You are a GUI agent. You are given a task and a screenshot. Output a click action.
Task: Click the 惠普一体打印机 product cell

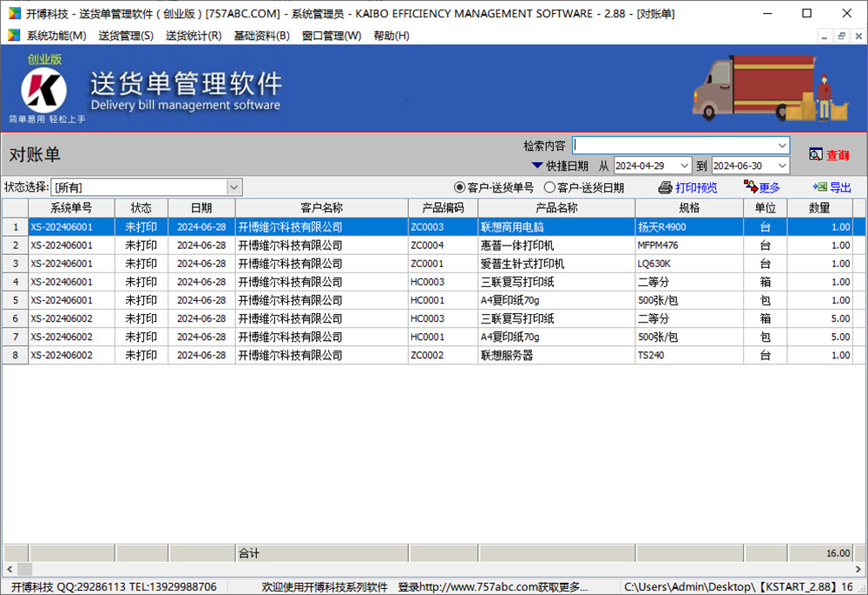pyautogui.click(x=556, y=245)
